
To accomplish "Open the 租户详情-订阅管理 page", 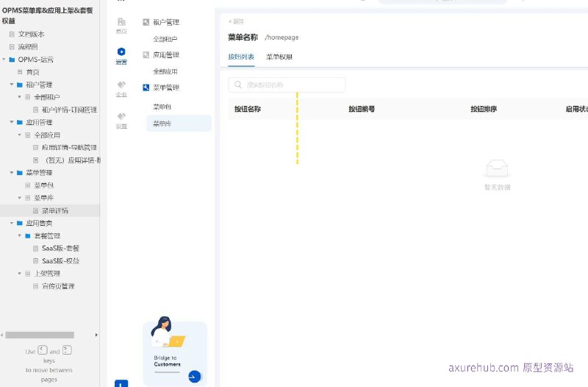I will point(69,110).
